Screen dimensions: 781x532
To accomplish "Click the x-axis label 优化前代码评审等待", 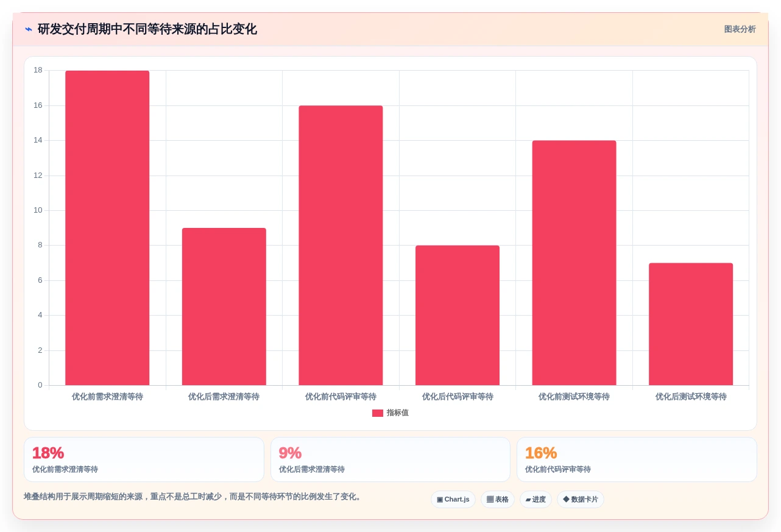I will tap(341, 397).
